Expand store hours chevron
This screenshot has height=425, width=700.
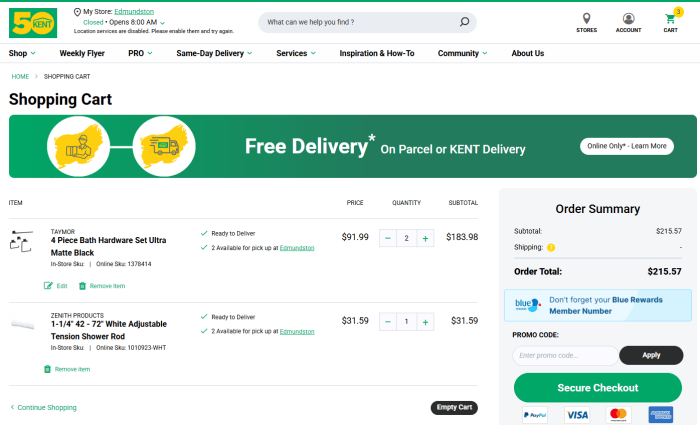click(162, 23)
